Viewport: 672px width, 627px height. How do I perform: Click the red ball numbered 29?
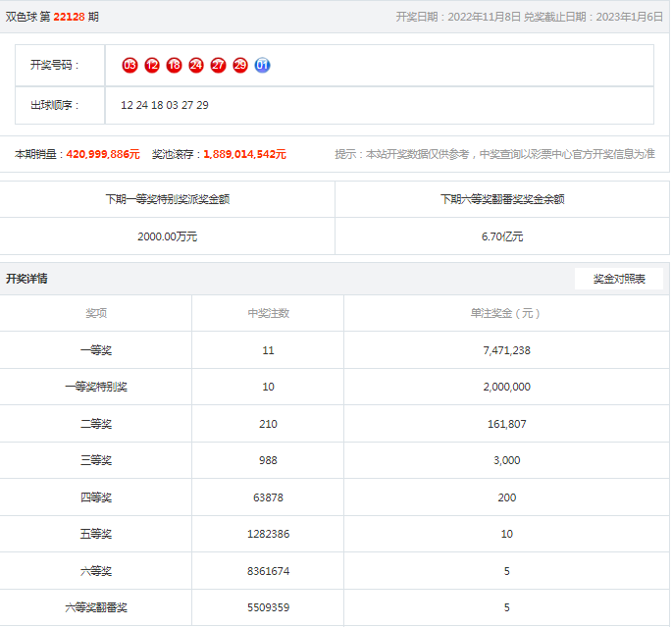tap(240, 65)
